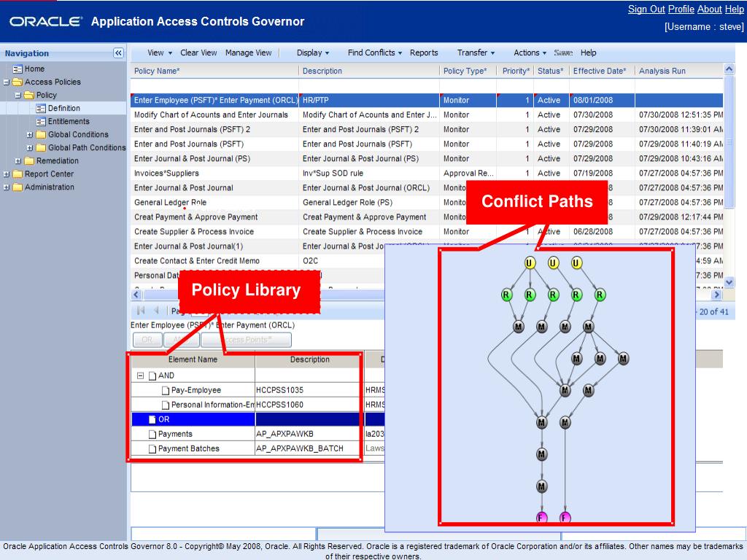Screen dimensions: 747x560
Task: Sort by the Effective Date column header
Action: coord(602,71)
